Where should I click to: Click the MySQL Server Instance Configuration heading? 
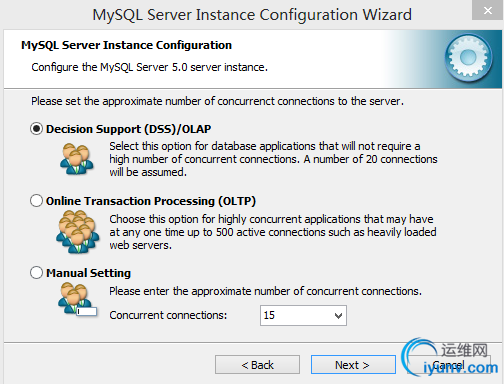126,45
